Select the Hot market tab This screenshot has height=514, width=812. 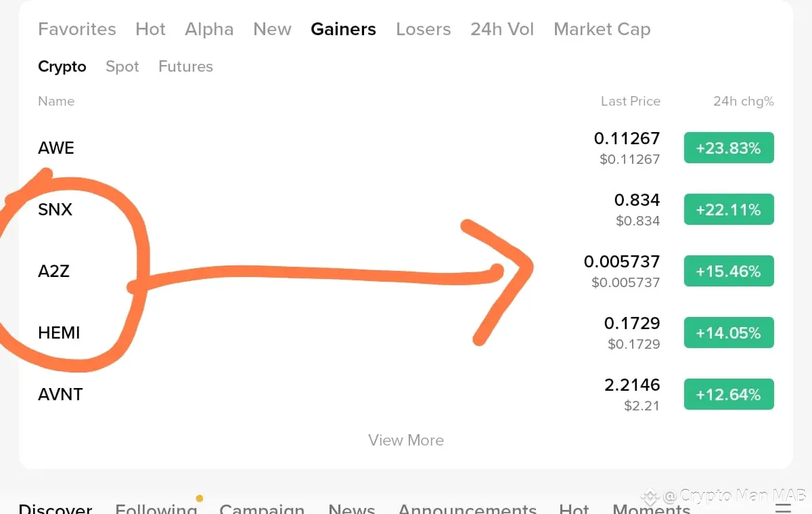tap(150, 29)
